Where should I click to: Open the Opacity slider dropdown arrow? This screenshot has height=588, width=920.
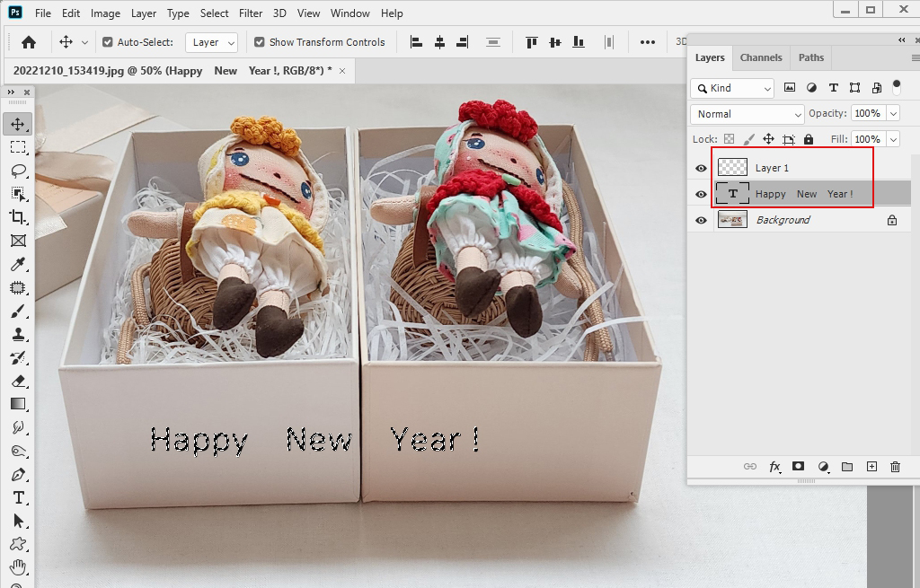coord(893,113)
